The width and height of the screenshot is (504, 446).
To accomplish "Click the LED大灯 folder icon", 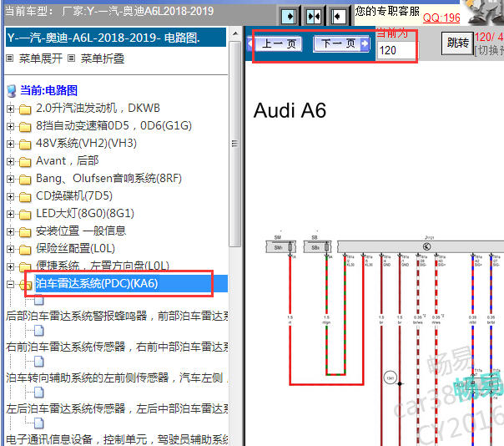I will 25,215.
